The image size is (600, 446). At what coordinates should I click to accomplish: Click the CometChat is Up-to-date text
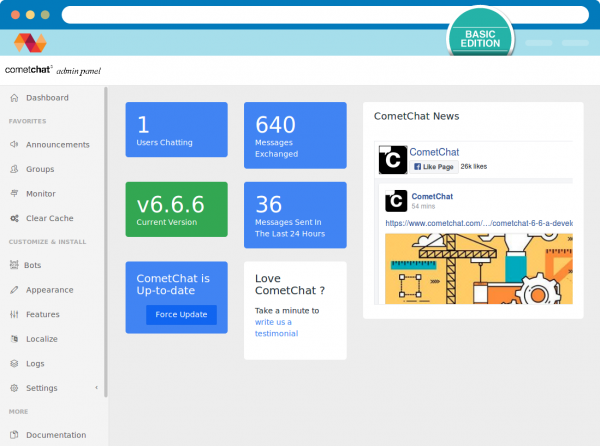pos(173,284)
